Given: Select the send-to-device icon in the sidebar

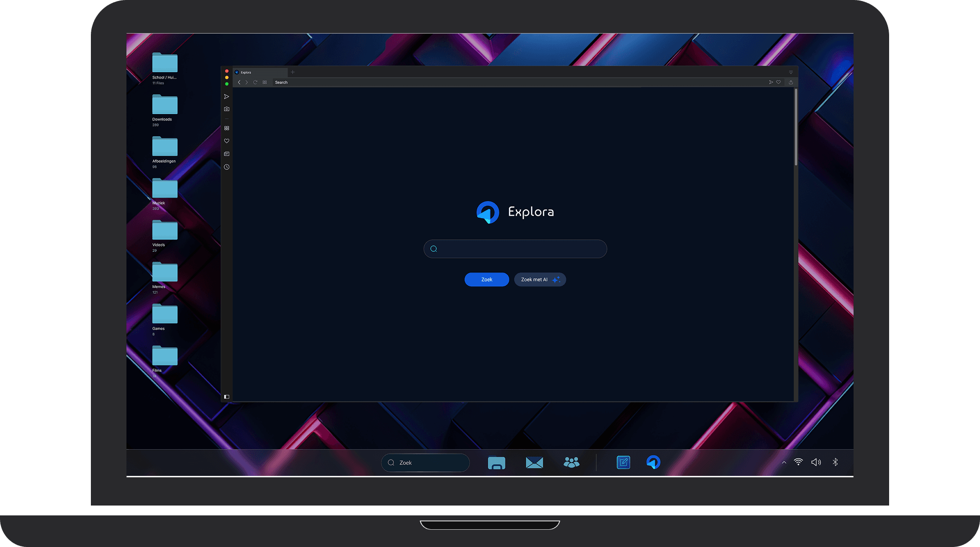Looking at the screenshot, I should 227,97.
